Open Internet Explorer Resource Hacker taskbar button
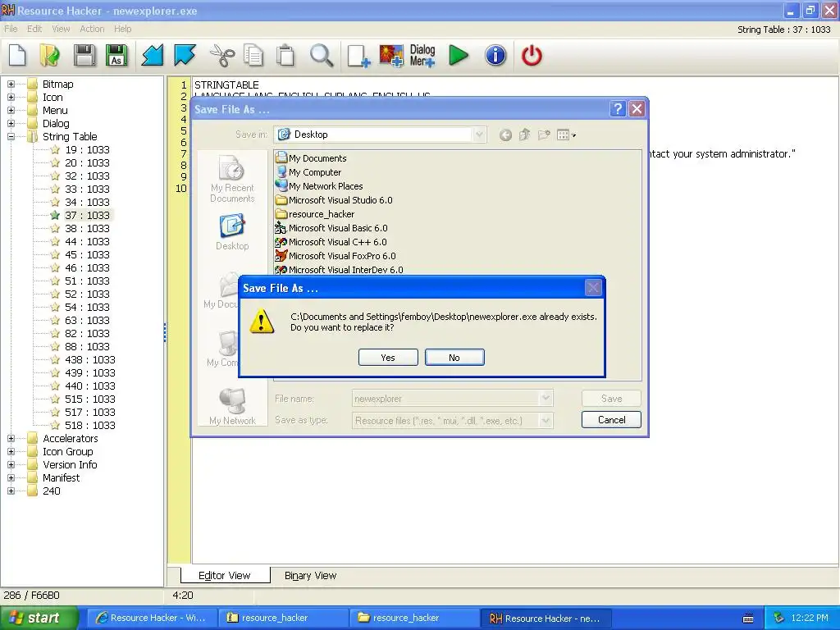The height and width of the screenshot is (630, 840). click(152, 618)
